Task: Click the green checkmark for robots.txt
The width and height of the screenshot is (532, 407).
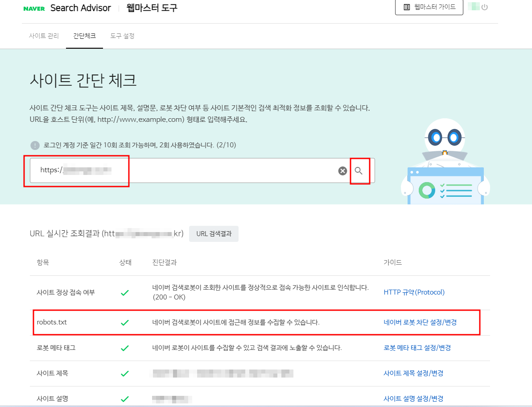Action: 125,323
